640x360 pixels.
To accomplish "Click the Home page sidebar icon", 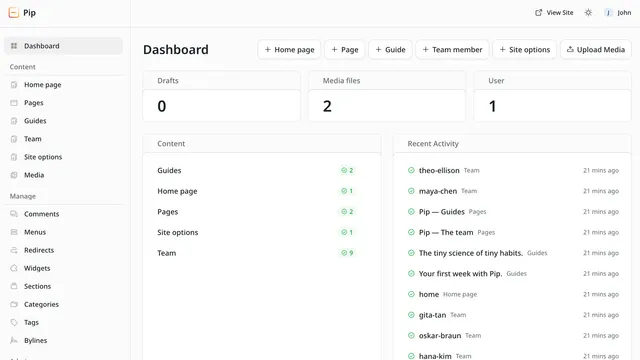I will (x=14, y=84).
